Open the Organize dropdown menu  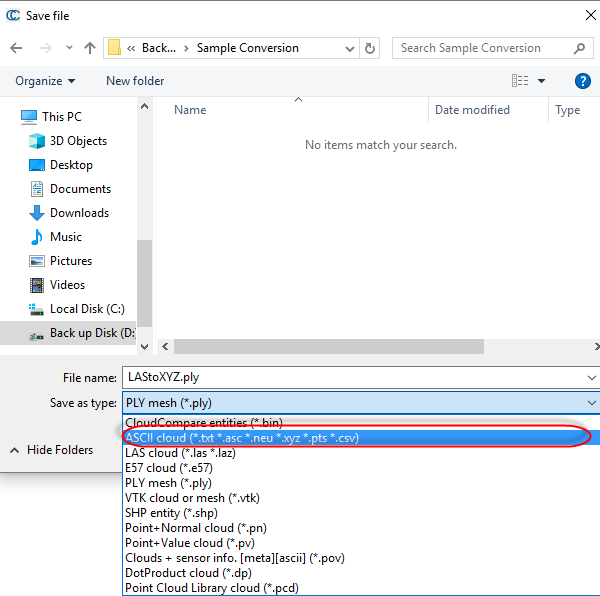(x=45, y=81)
